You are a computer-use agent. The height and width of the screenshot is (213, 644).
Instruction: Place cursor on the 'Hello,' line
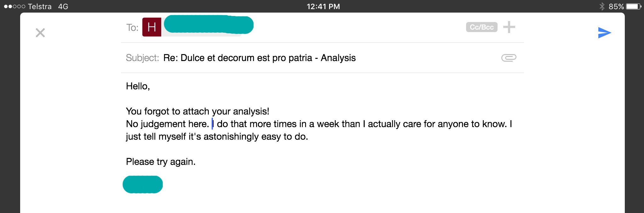pos(138,86)
